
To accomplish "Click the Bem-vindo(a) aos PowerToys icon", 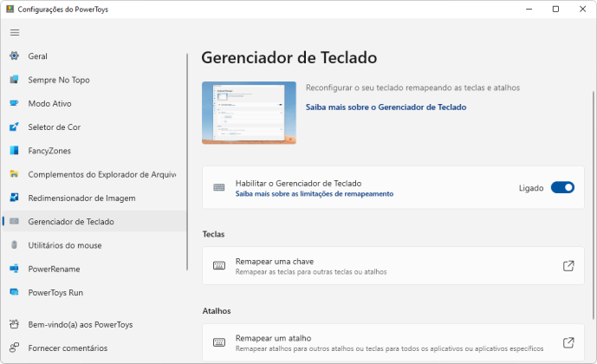I will pyautogui.click(x=14, y=324).
